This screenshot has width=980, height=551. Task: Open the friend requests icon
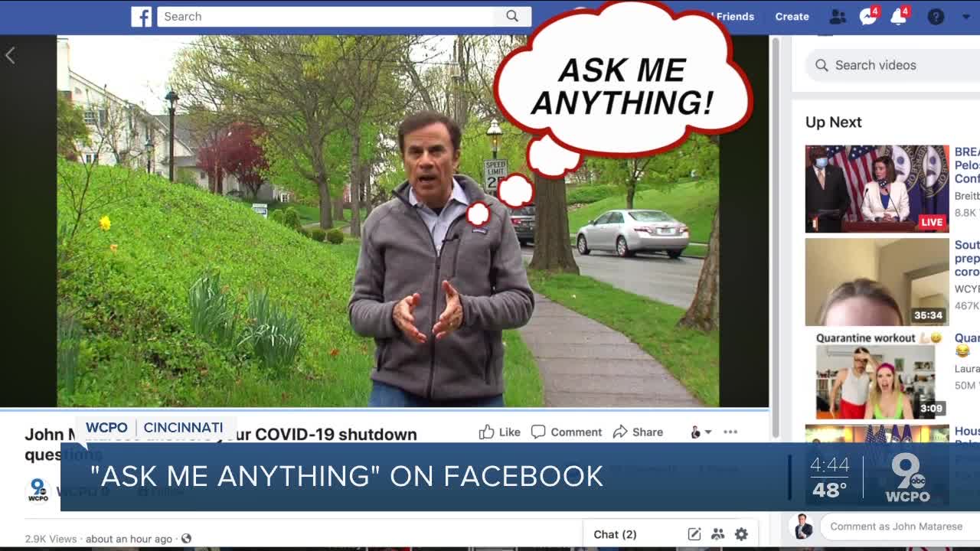tap(838, 16)
